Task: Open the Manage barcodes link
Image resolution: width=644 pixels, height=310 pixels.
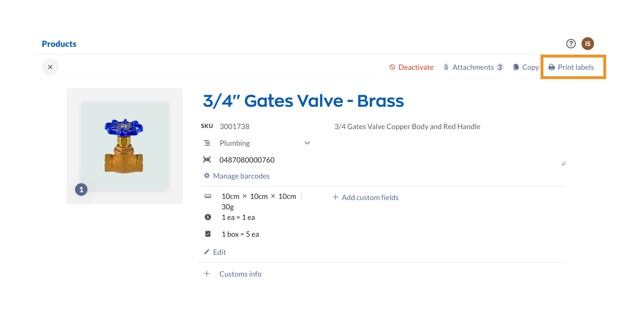Action: pos(241,176)
